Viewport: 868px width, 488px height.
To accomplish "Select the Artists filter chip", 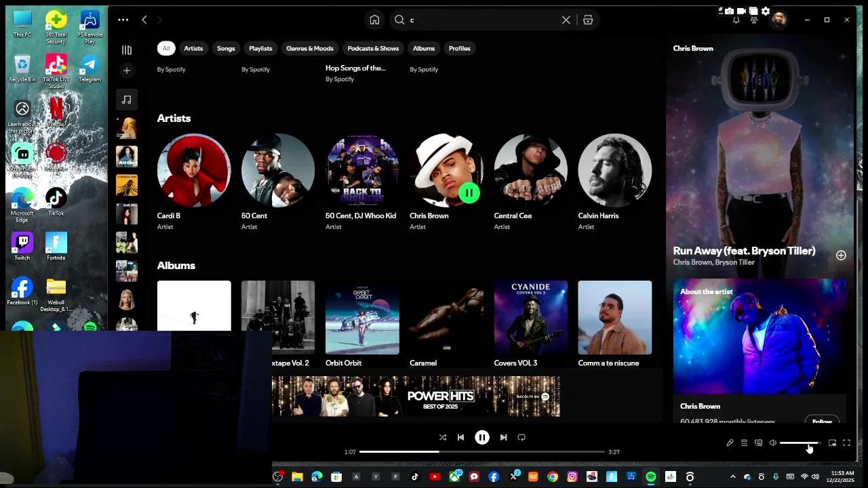I will 193,48.
